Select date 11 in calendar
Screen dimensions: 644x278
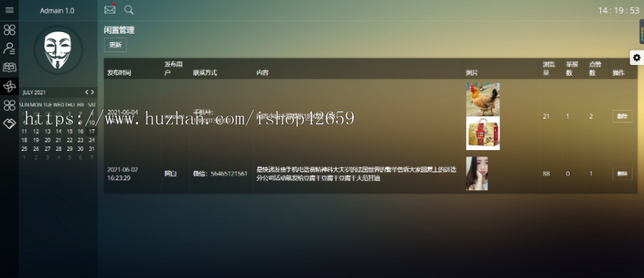coord(24,131)
